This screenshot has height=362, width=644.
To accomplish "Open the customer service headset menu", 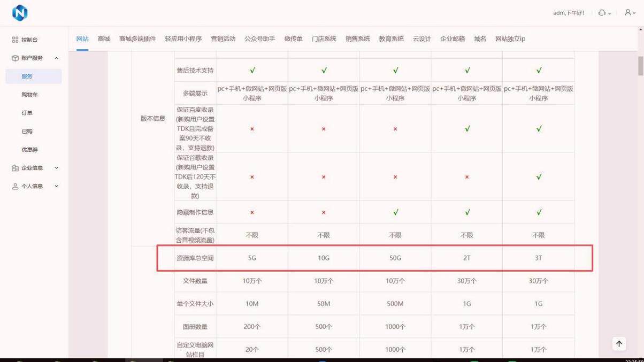I will 604,13.
